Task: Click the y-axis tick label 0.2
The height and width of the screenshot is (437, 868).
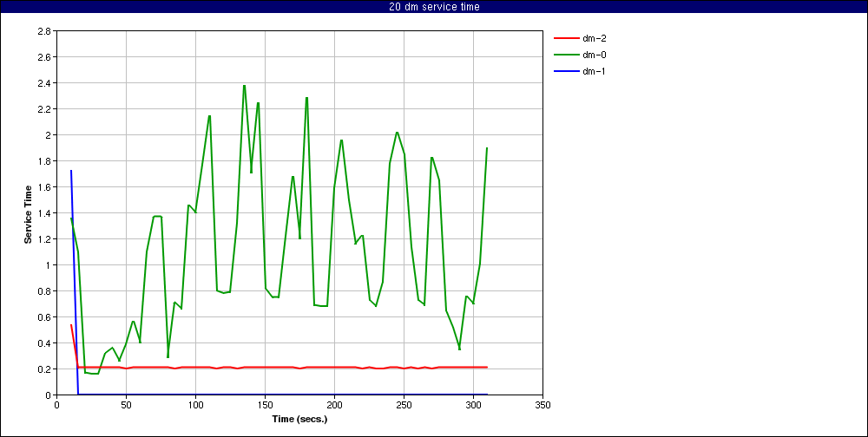Action: (x=45, y=369)
